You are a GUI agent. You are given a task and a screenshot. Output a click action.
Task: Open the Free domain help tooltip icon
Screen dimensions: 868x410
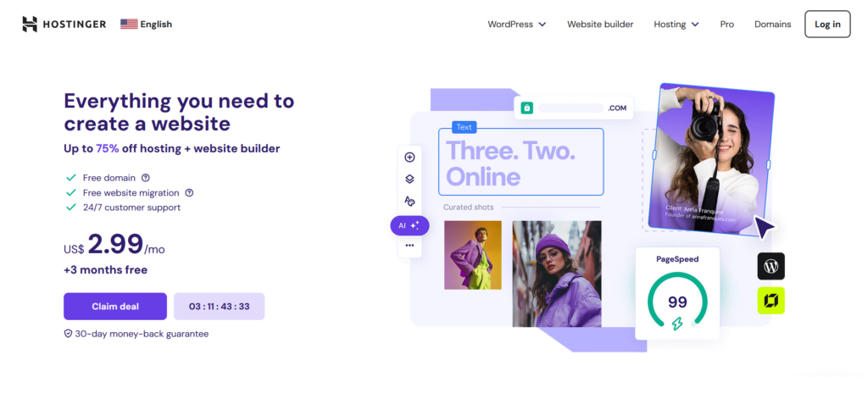[146, 178]
